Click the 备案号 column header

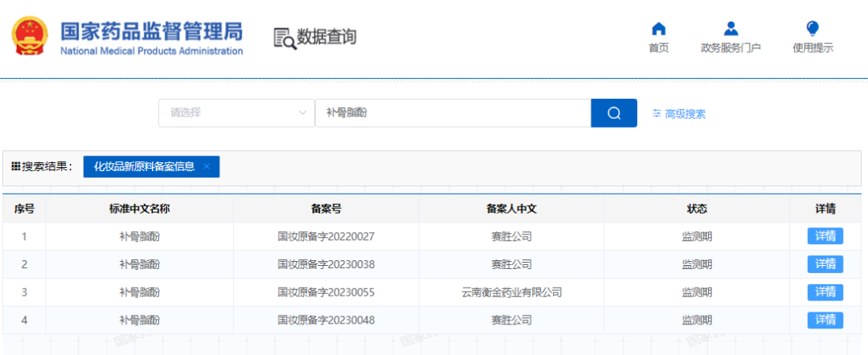[x=326, y=209]
